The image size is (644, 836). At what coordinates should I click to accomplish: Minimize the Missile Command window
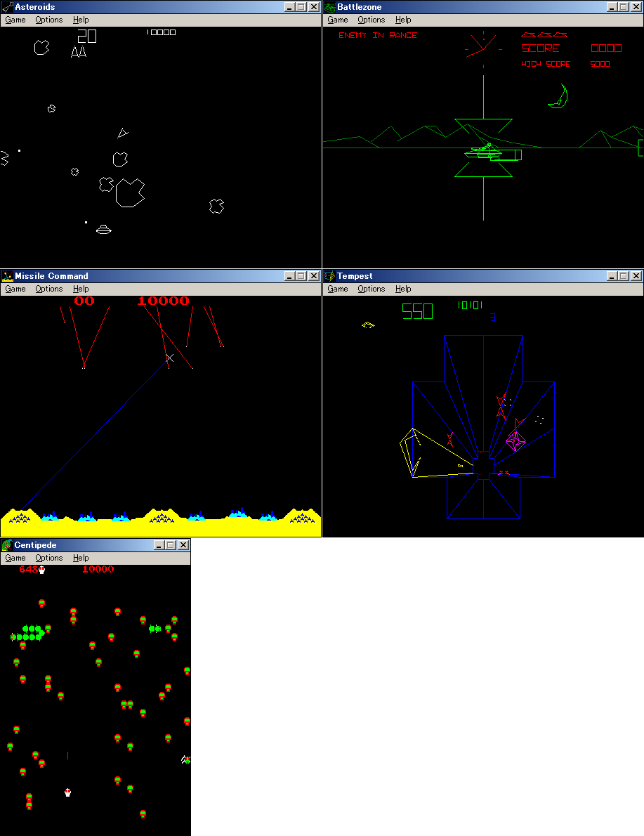click(x=289, y=276)
